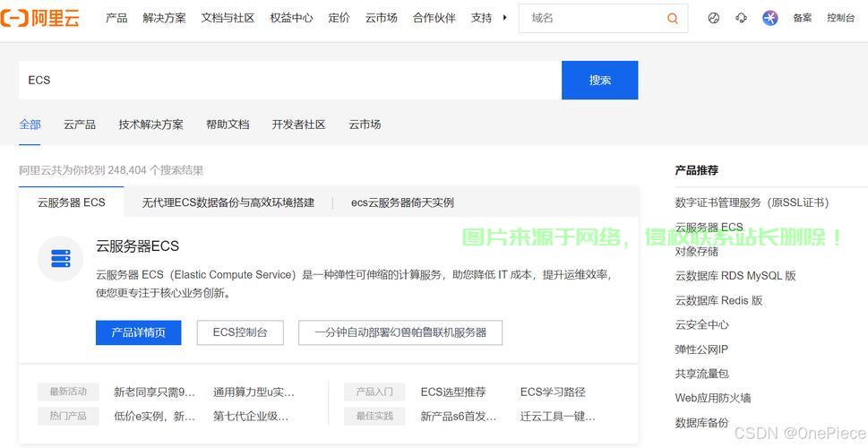
Task: Open 权益中心 in top navigation
Action: pyautogui.click(x=291, y=18)
